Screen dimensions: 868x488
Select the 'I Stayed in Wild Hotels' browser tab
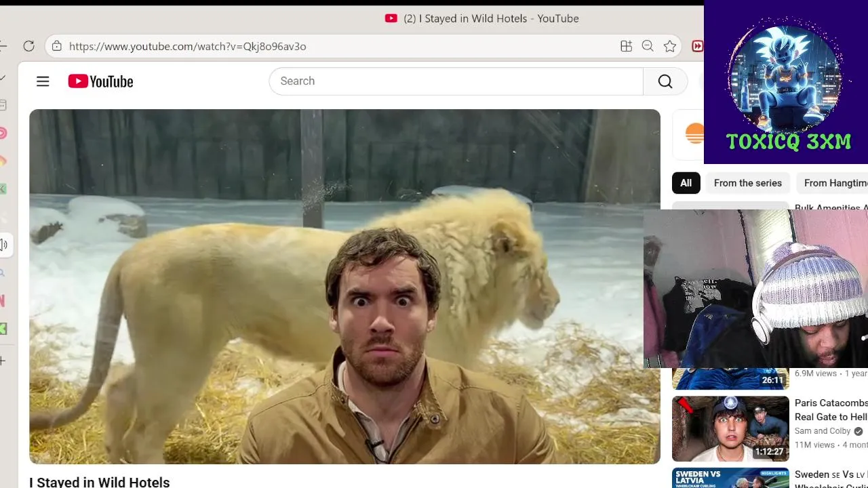[481, 18]
